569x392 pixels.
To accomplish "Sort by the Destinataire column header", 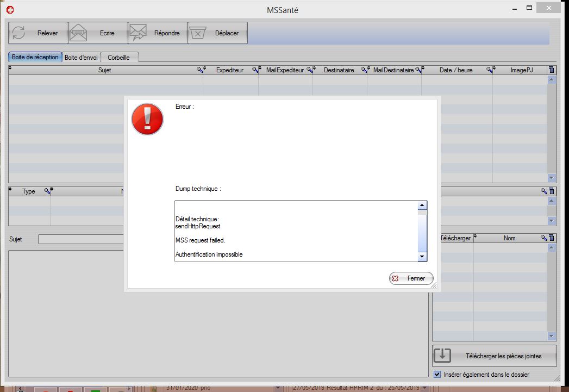I will (339, 70).
